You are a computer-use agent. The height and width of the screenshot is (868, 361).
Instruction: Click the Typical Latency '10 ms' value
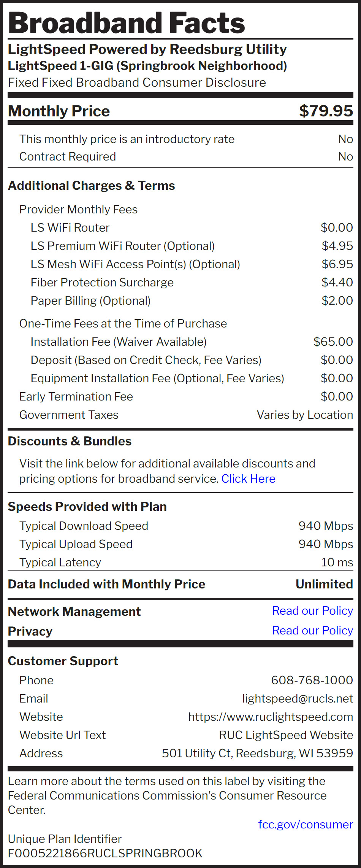[337, 562]
